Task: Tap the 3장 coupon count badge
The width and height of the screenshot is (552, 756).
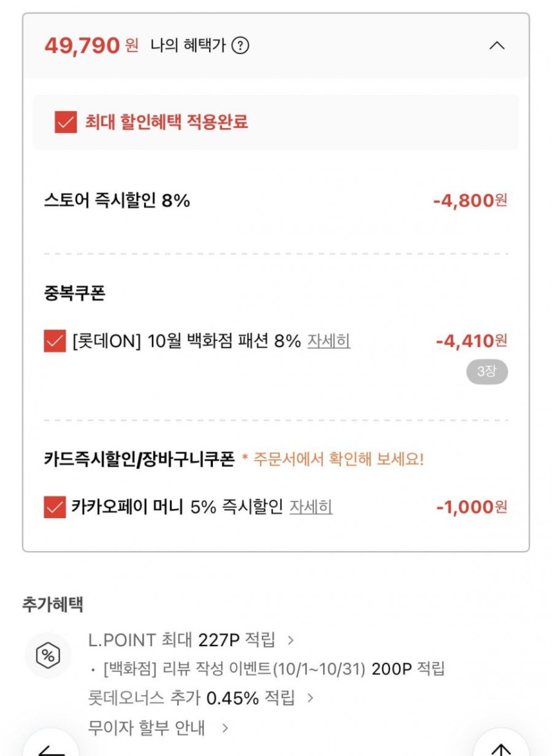Action: [x=487, y=371]
